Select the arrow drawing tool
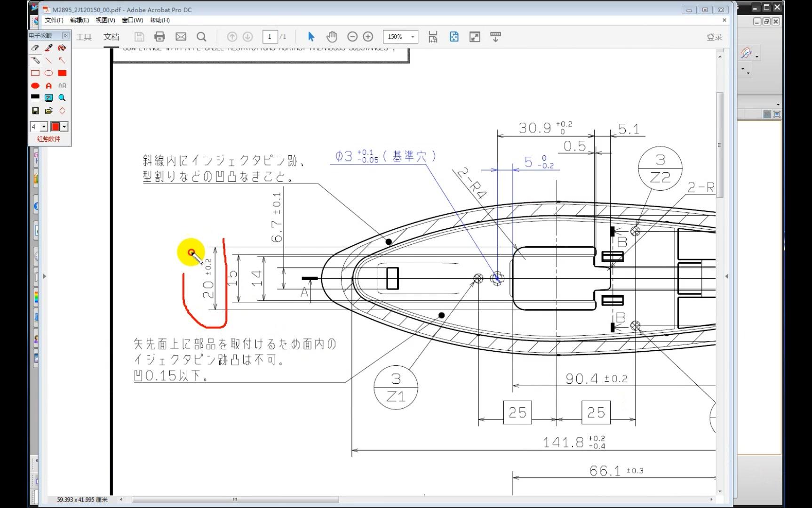 click(x=62, y=60)
